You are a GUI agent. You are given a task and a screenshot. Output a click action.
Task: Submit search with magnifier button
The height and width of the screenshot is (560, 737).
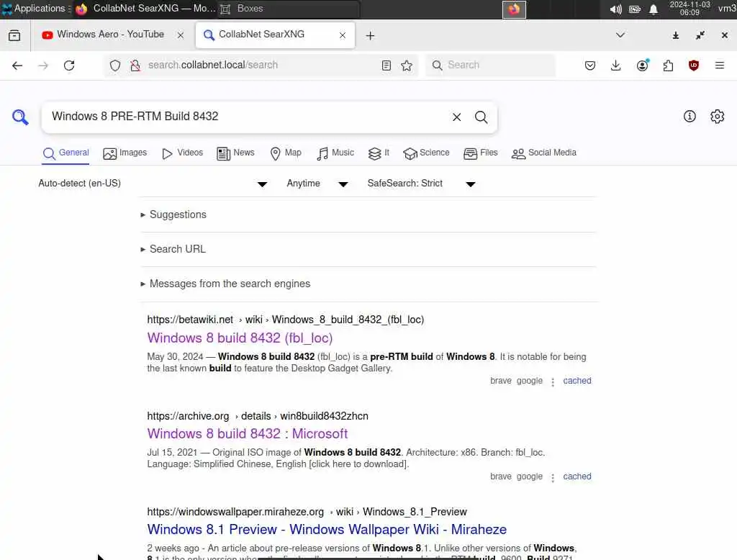[x=481, y=117]
